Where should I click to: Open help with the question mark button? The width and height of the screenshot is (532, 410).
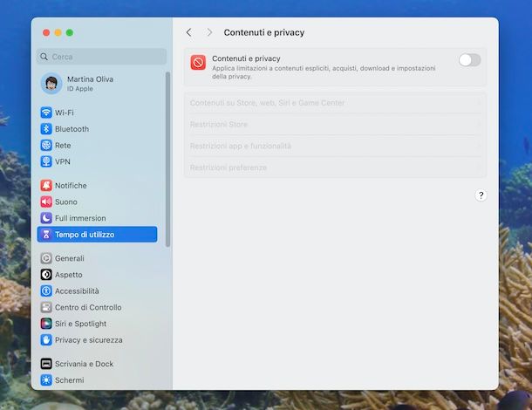[x=481, y=195]
